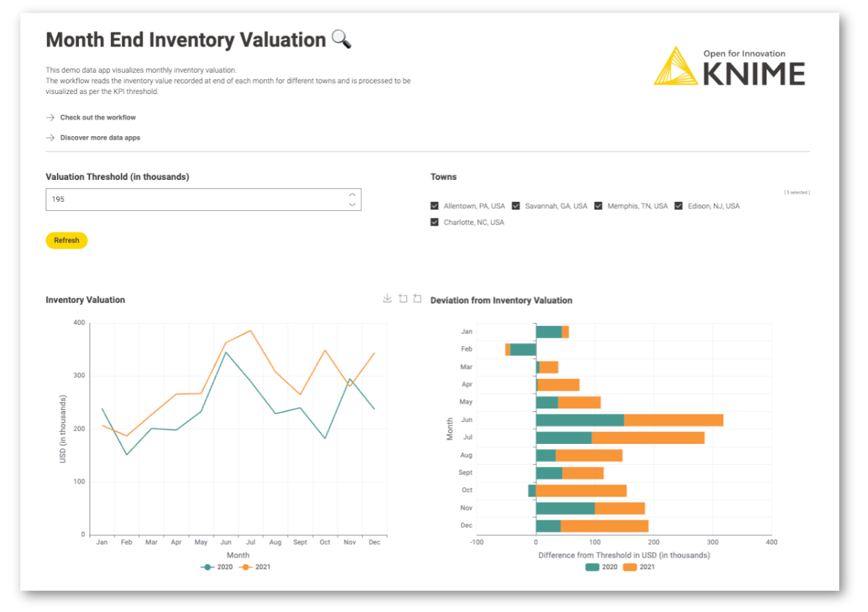868x612 pixels.
Task: Click the up arrow on the threshold spinner
Action: [x=352, y=194]
